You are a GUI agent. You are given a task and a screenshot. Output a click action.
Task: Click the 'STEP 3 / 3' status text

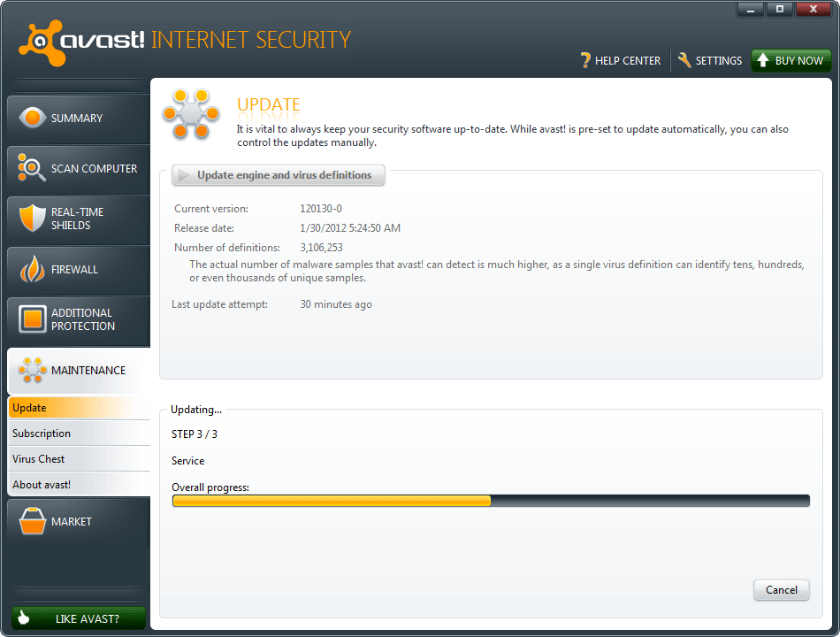(195, 434)
